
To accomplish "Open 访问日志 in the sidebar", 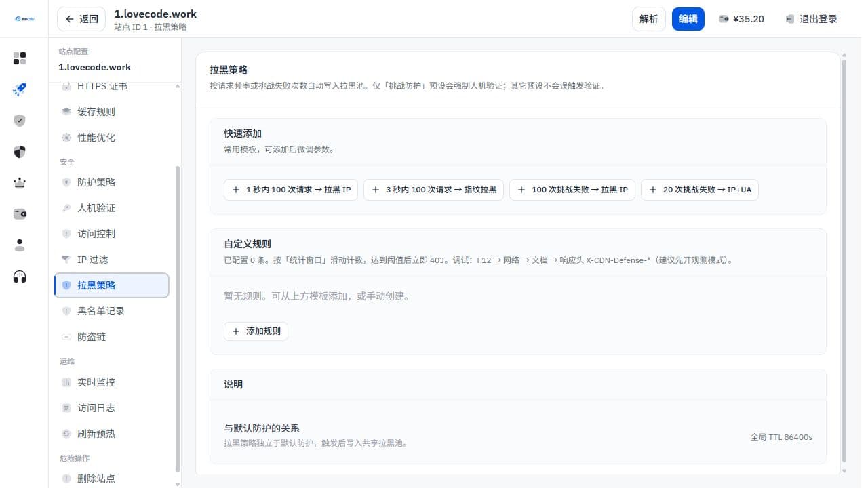I will (x=112, y=408).
